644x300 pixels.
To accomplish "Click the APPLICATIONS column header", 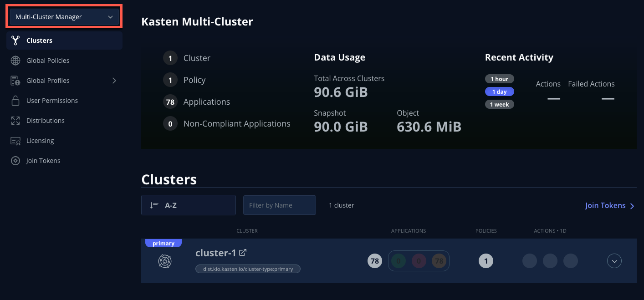I will [409, 231].
